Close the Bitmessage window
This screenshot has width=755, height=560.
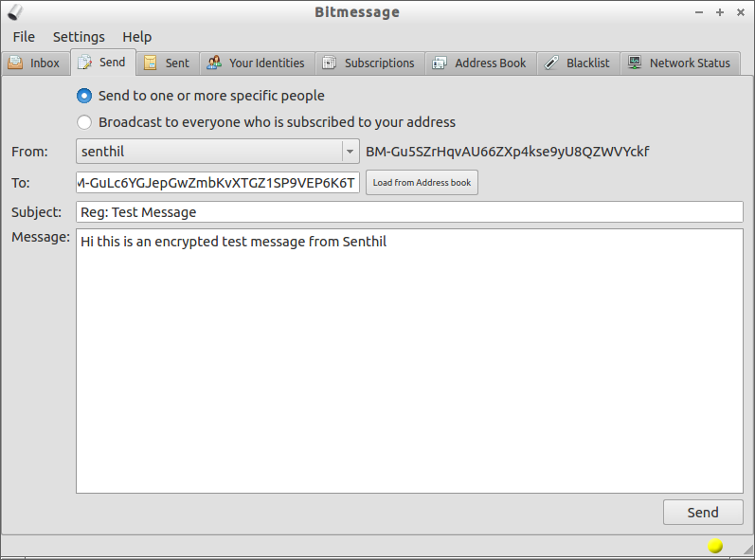point(741,12)
